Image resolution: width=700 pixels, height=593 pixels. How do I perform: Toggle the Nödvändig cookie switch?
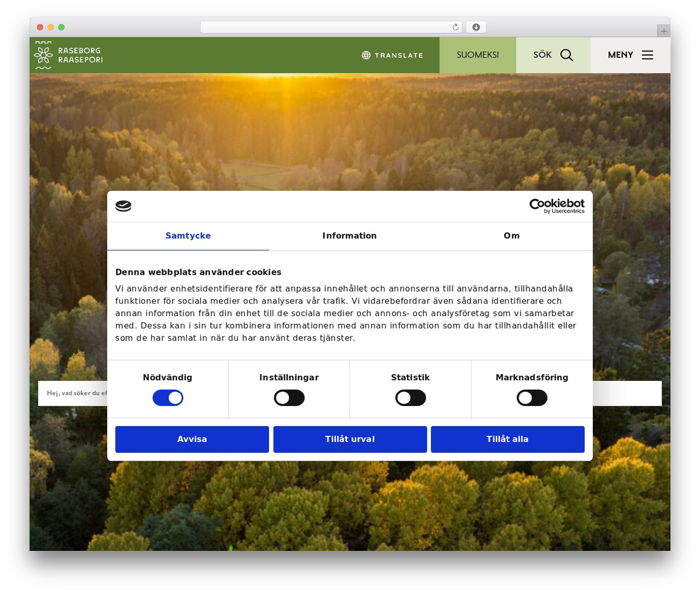168,398
